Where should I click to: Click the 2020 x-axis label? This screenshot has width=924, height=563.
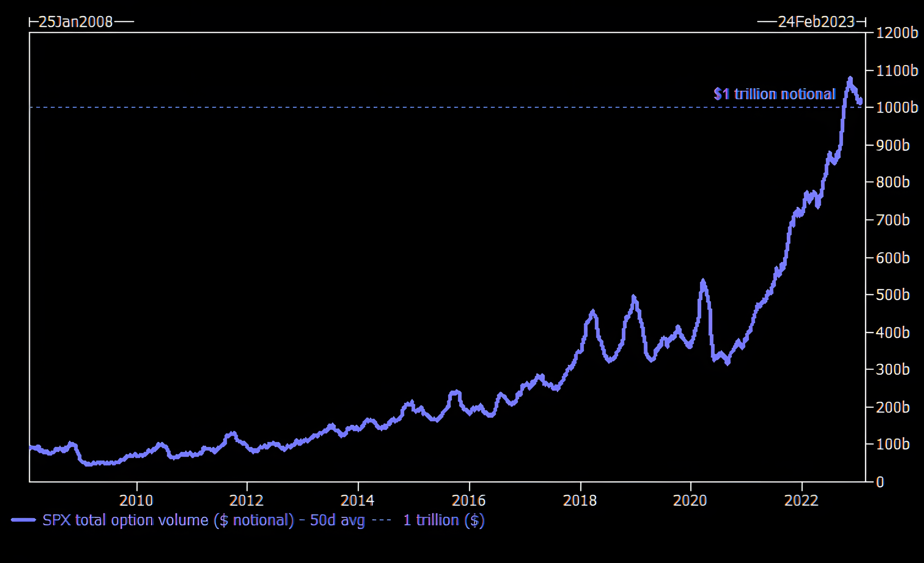click(x=690, y=500)
